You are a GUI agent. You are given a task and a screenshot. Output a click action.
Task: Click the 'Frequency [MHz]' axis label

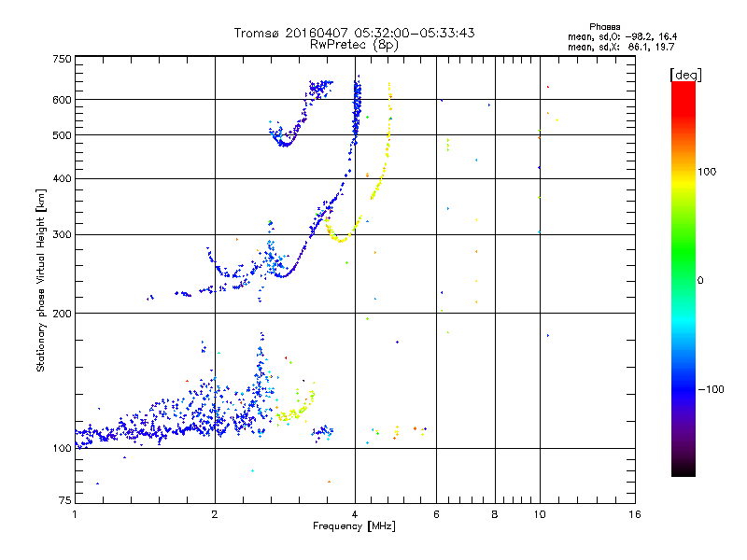354,526
